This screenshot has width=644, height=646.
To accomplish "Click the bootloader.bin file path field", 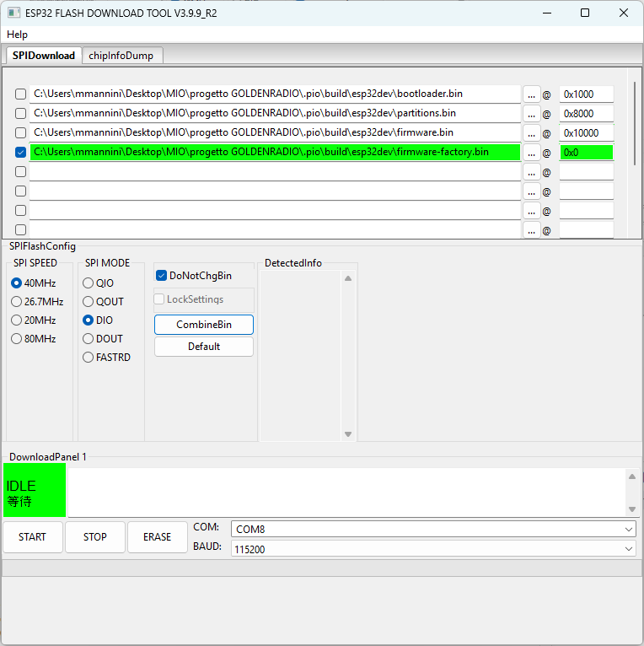I will (x=275, y=94).
